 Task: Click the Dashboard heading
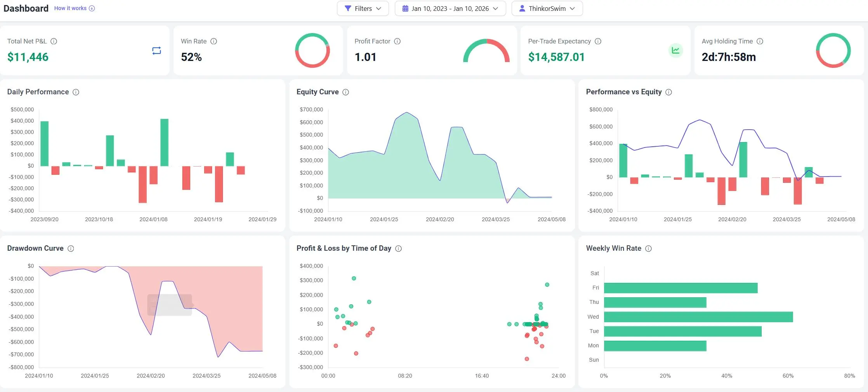coord(26,8)
